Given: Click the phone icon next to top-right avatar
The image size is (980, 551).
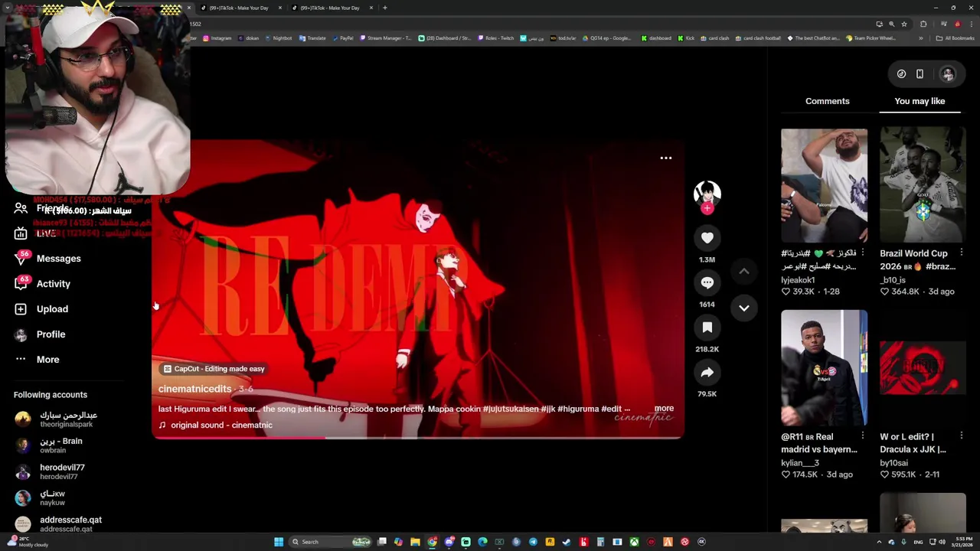Looking at the screenshot, I should point(920,74).
